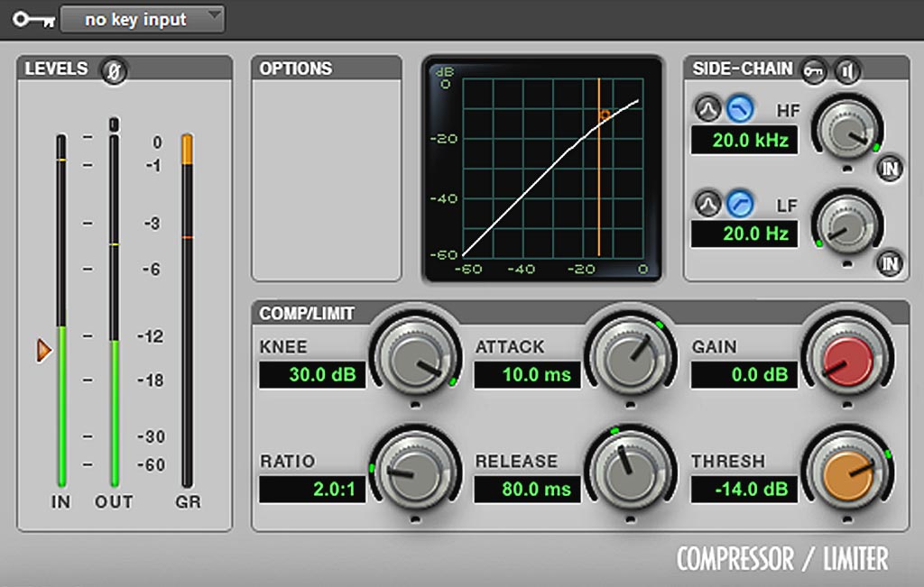Click the ATTACK knob
This screenshot has width=924, height=587.
pos(631,357)
